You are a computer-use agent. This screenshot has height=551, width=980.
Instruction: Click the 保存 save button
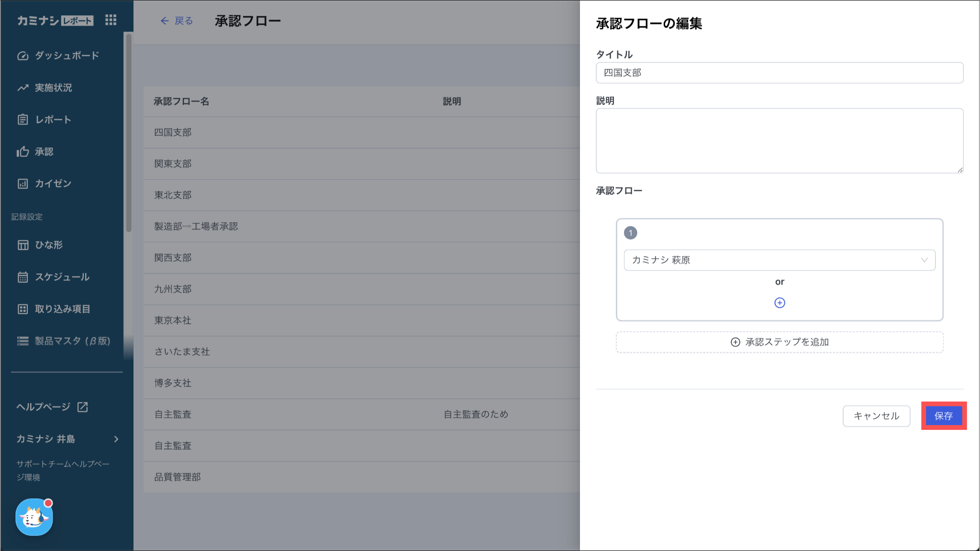[943, 416]
